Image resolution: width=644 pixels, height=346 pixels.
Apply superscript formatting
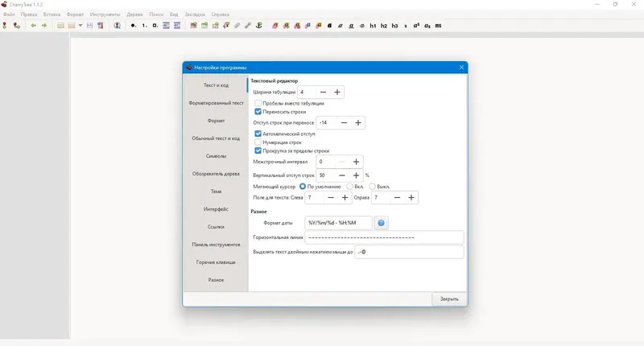[416, 26]
